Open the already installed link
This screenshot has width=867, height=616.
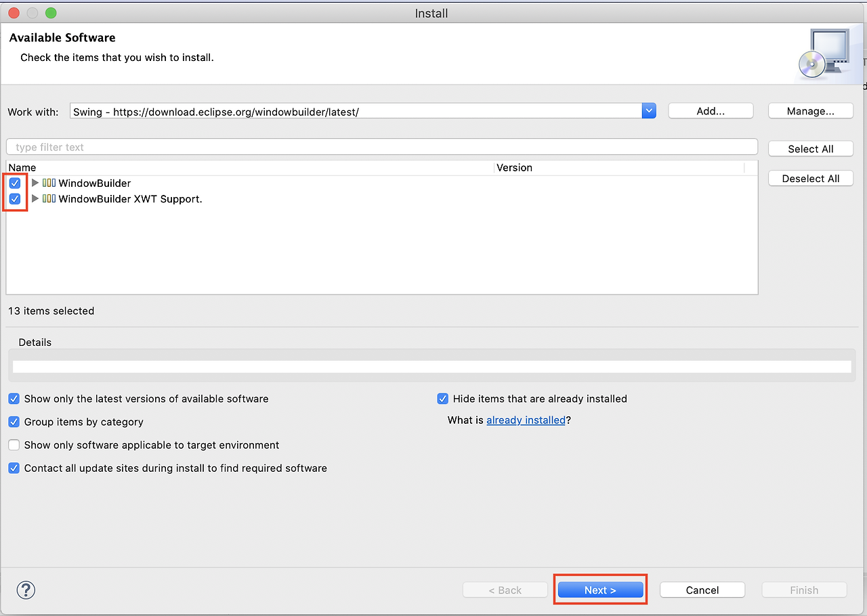pos(526,420)
